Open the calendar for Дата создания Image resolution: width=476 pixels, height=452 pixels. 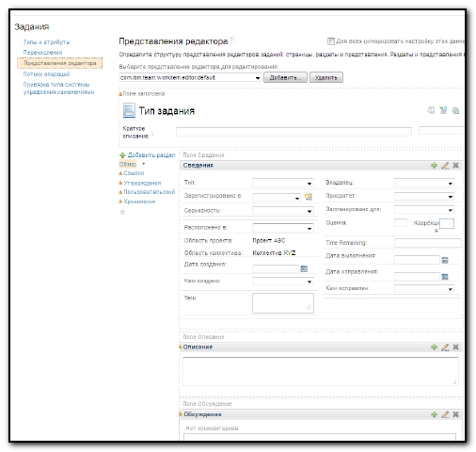pyautogui.click(x=304, y=268)
